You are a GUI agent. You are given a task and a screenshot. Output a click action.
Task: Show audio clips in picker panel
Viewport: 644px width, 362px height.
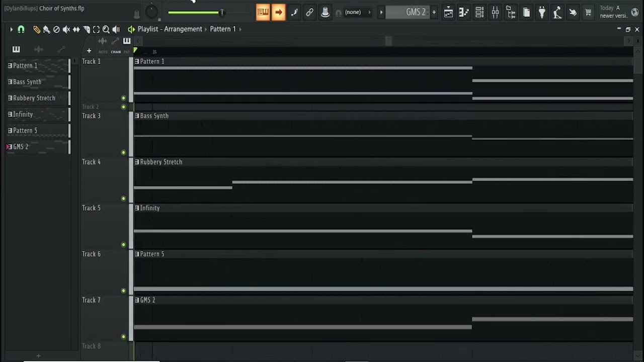click(x=38, y=49)
